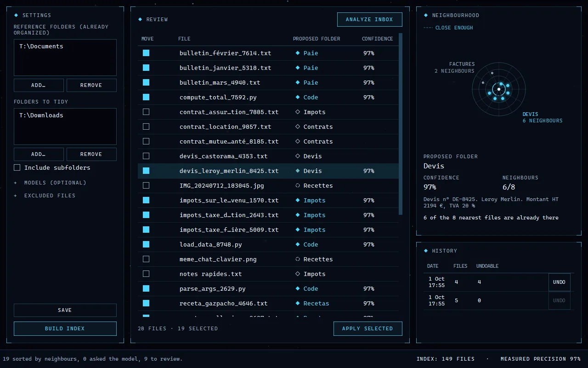Undo the first history entry with 4 files

coord(559,282)
